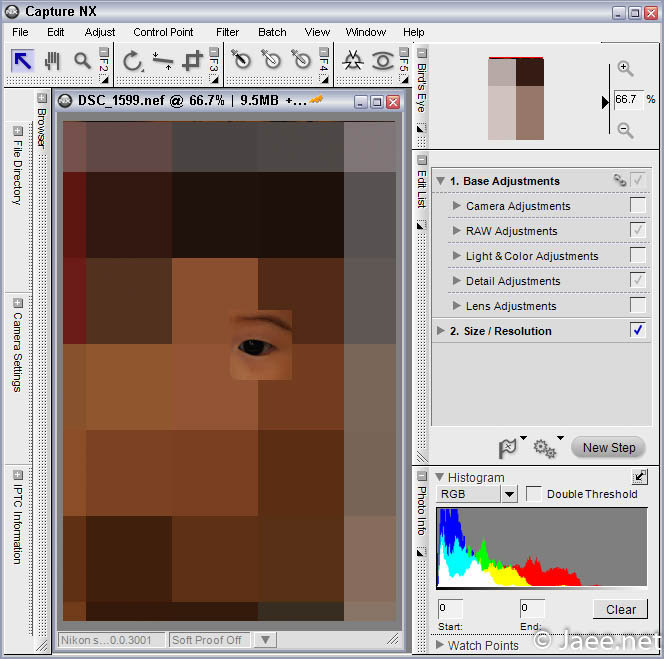The image size is (664, 659).
Task: Select the Straighten tool
Action: (162, 61)
